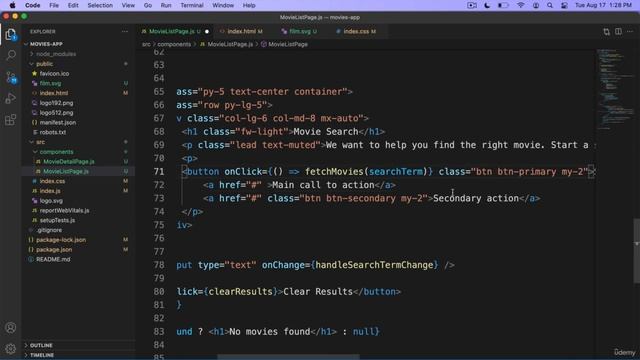Open manifest.json in the explorer
Screen dimensions: 640x360
(58, 122)
